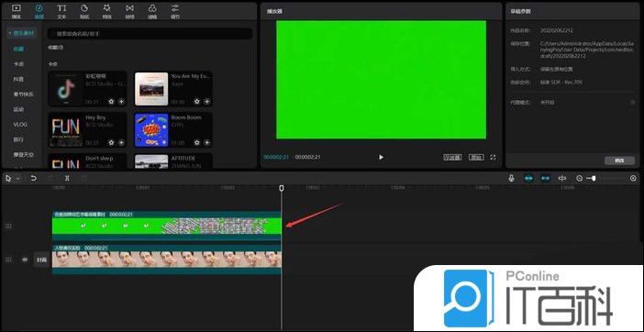Select the 运动 sports category
This screenshot has height=332, width=644.
click(18, 109)
